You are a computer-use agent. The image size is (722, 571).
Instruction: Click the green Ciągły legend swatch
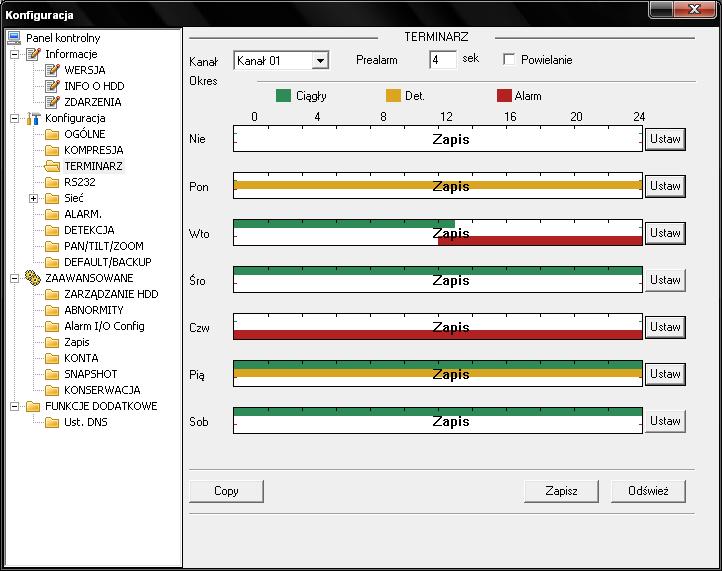pos(283,97)
